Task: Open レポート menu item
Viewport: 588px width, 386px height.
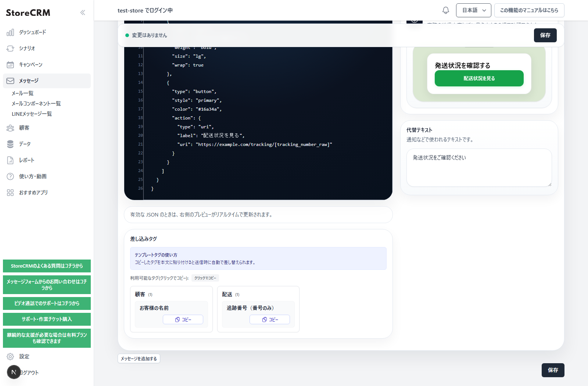Action: [x=47, y=160]
